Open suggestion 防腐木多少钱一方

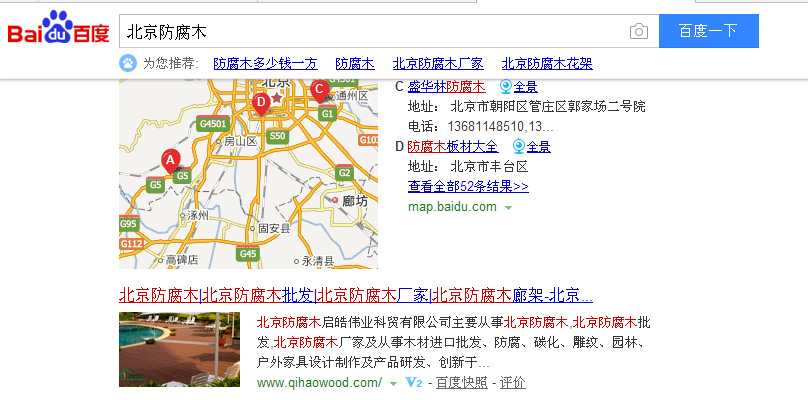point(265,64)
